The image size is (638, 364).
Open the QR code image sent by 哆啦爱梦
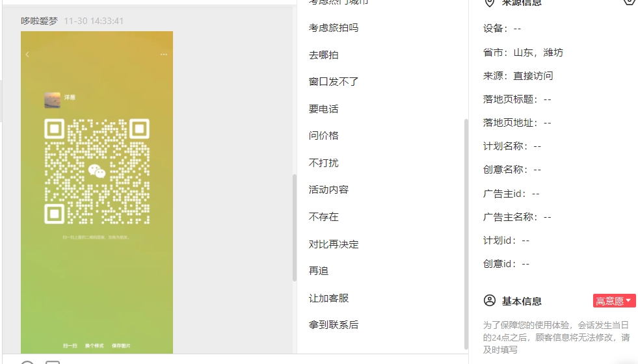[97, 192]
